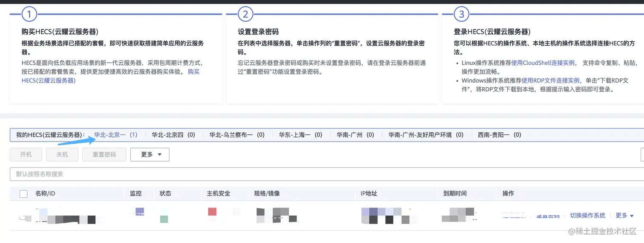Click the 到期时间 column header

coord(455,194)
